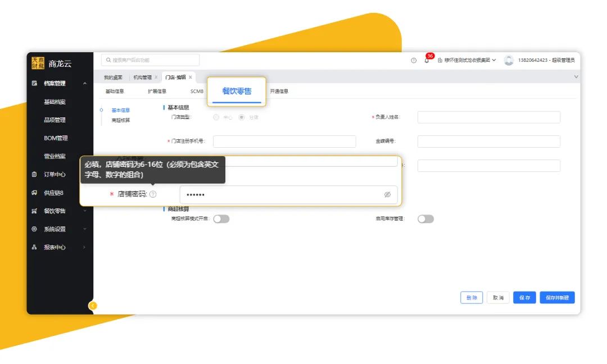This screenshot has height=364, width=607.
Task: Enable the 启用库存管理 switch
Action: coord(426,219)
